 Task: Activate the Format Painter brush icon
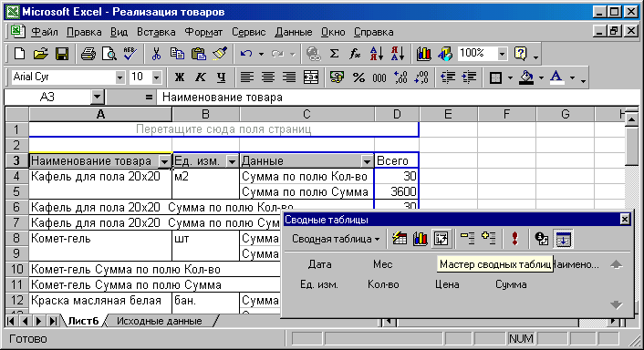220,54
